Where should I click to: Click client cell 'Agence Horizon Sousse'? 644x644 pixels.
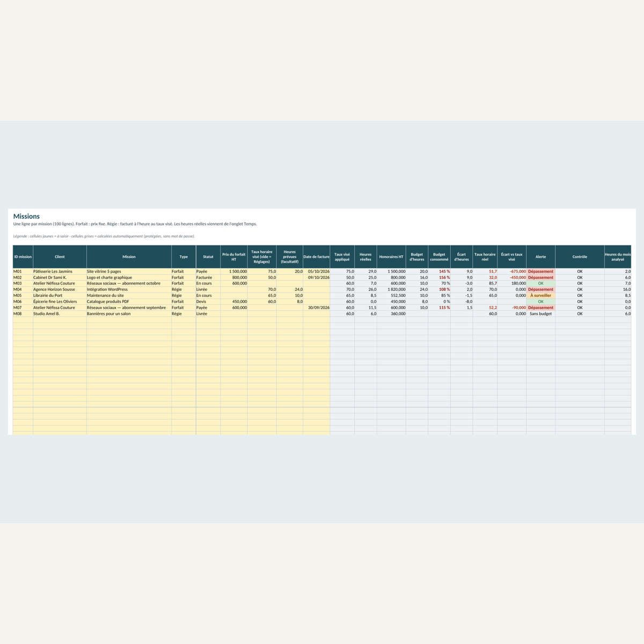60,289
